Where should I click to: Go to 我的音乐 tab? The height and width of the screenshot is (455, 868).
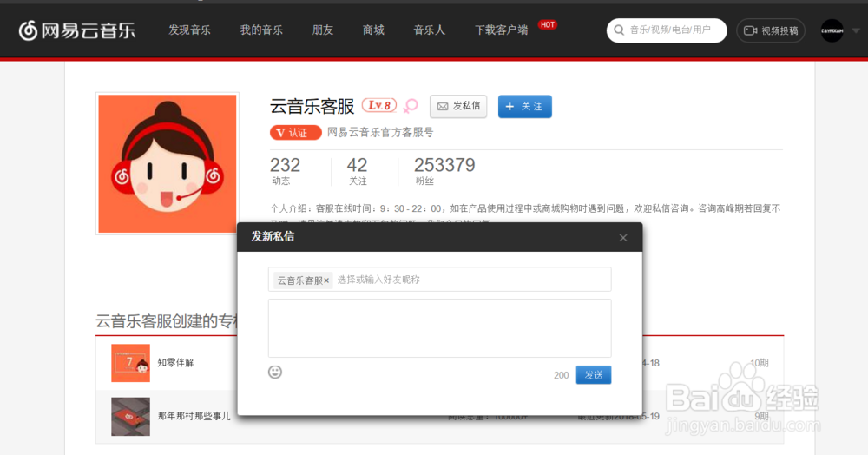261,30
